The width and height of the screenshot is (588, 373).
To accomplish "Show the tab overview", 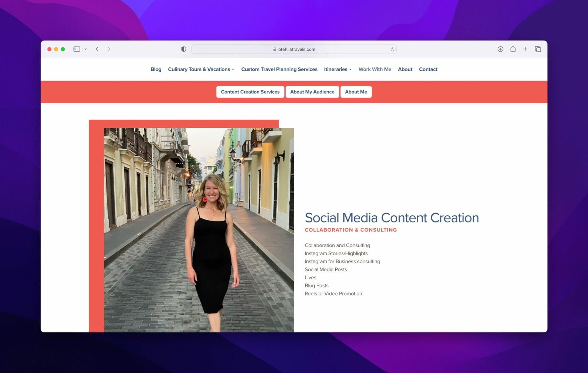I will click(538, 49).
